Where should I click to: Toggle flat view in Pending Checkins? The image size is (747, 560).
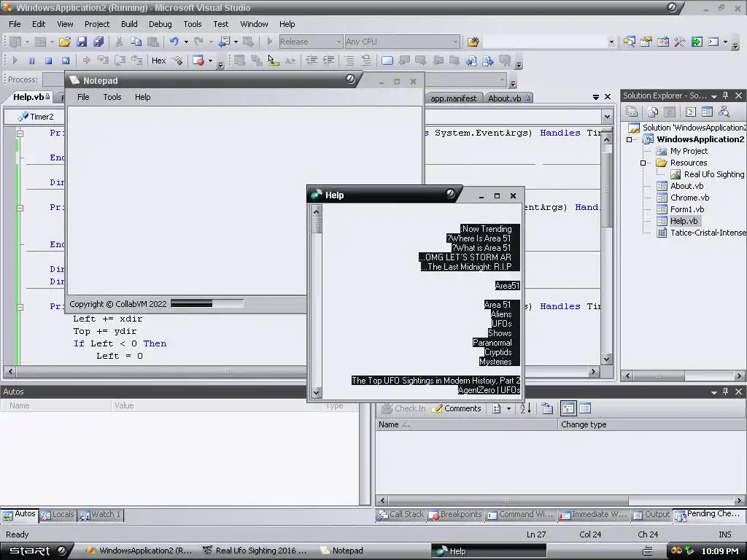tap(585, 408)
